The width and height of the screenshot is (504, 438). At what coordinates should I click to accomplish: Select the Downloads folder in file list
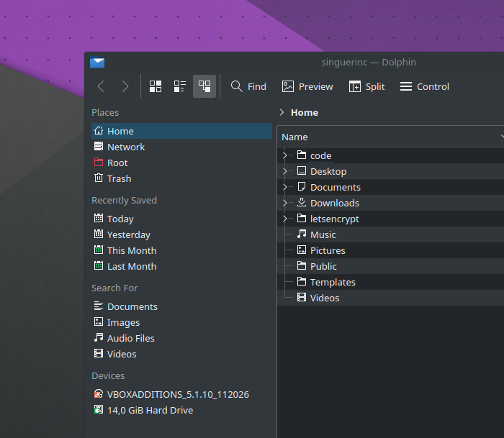tap(335, 203)
